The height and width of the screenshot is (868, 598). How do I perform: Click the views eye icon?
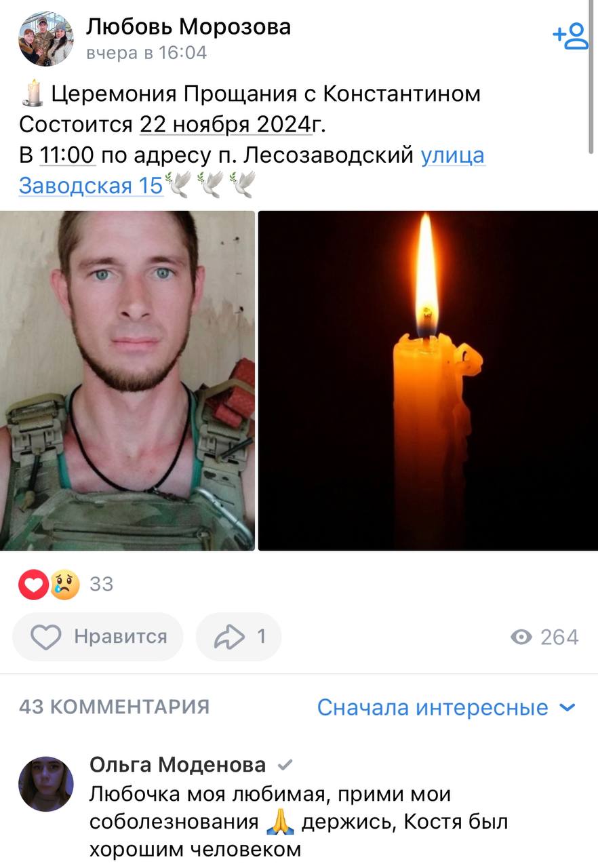[521, 637]
